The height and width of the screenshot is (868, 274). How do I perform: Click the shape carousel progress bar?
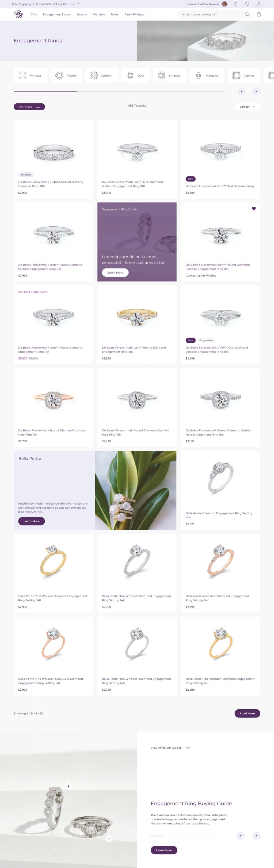[119, 91]
